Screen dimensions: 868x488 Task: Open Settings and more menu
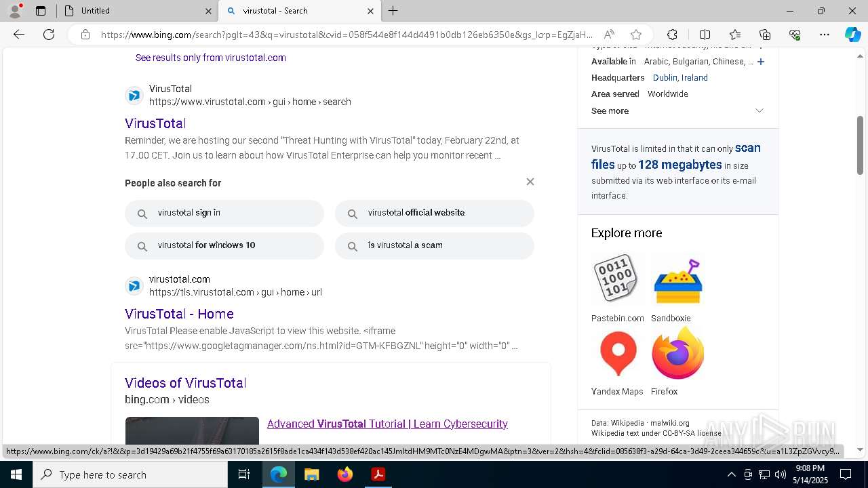point(825,35)
